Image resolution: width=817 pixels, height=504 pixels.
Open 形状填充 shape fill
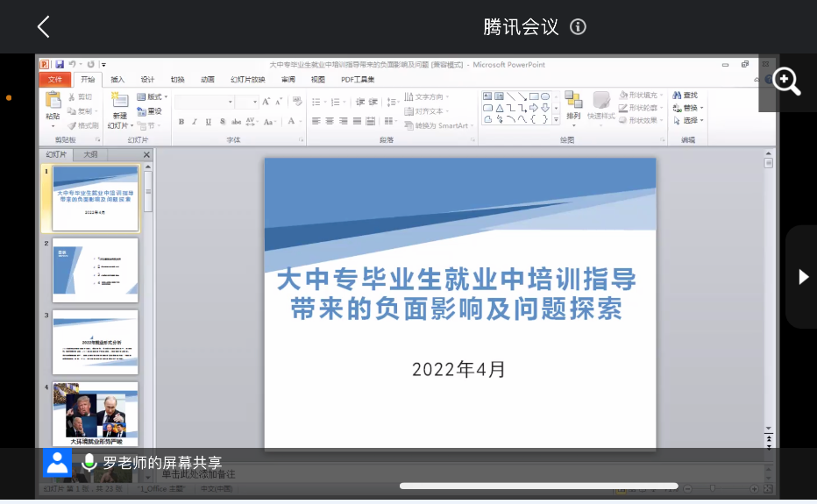pos(641,95)
